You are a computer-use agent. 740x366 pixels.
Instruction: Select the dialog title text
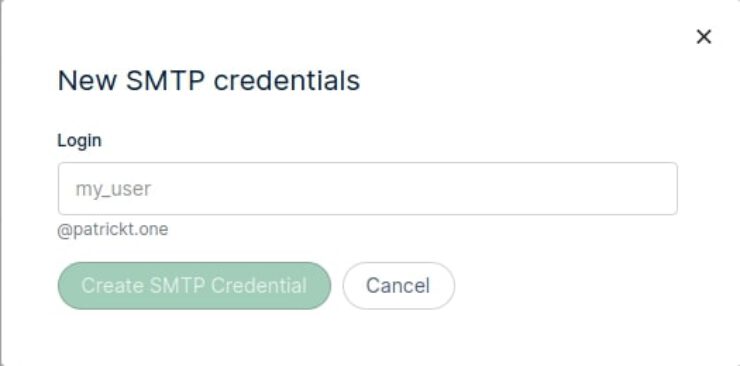coord(209,80)
